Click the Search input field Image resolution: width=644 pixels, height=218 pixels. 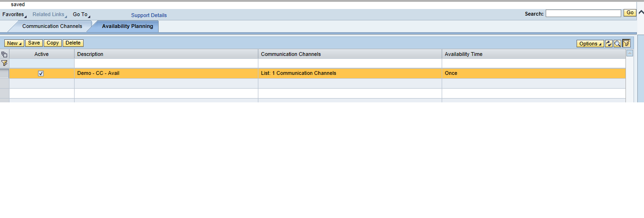(583, 13)
